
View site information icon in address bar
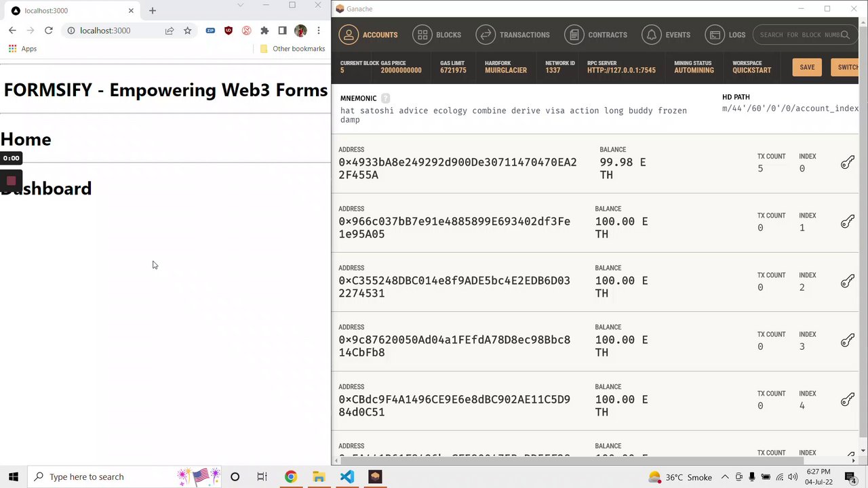point(71,30)
